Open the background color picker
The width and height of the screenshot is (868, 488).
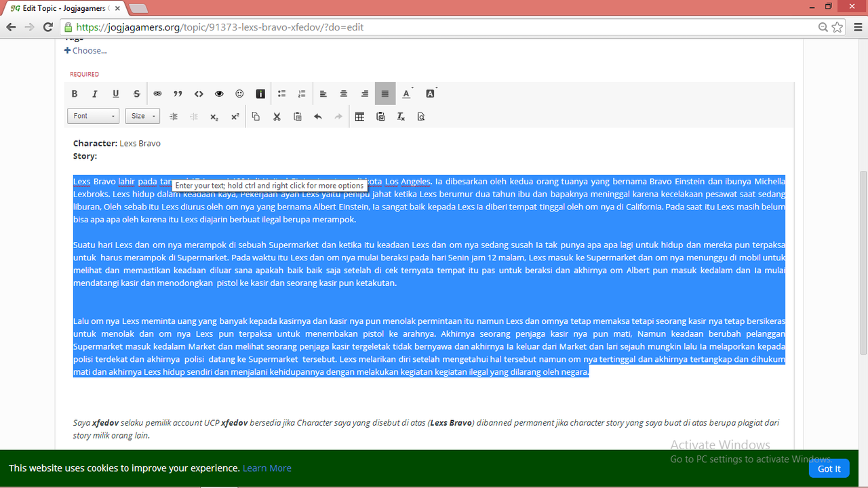click(431, 94)
